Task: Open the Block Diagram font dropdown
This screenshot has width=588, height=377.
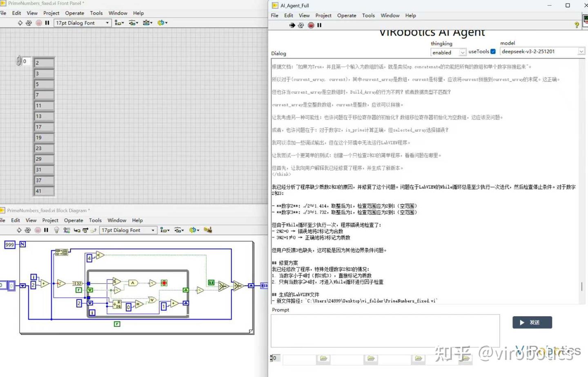Action: [x=128, y=230]
